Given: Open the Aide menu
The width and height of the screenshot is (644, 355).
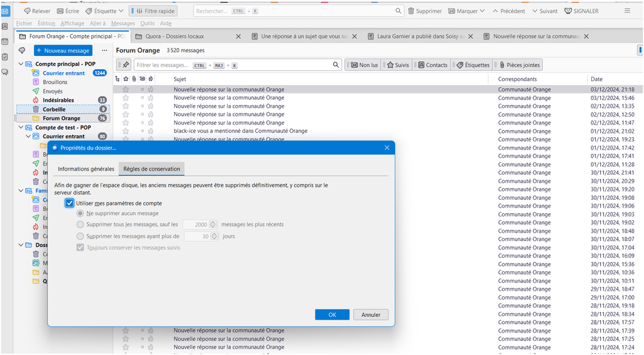Looking at the screenshot, I should click(166, 23).
